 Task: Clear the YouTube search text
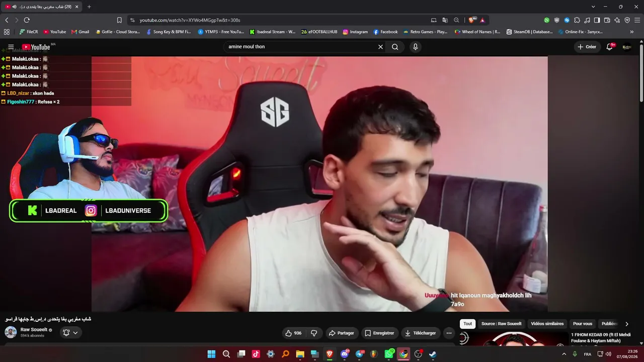click(380, 47)
